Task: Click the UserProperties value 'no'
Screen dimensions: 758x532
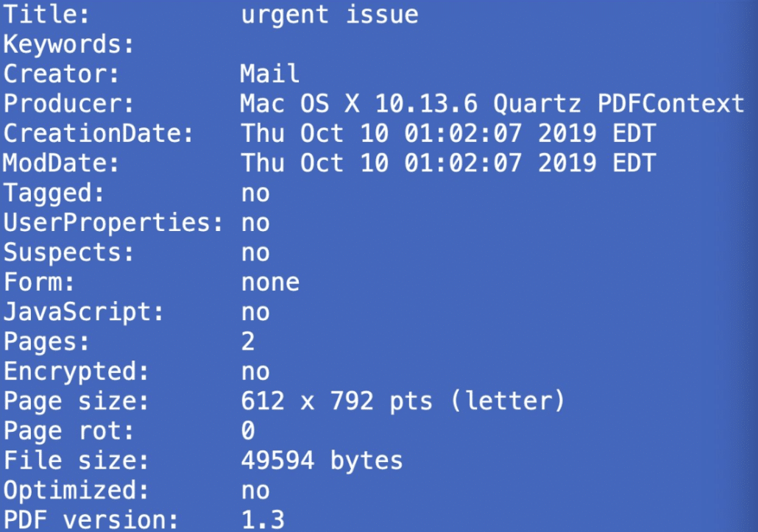Action: coord(255,224)
